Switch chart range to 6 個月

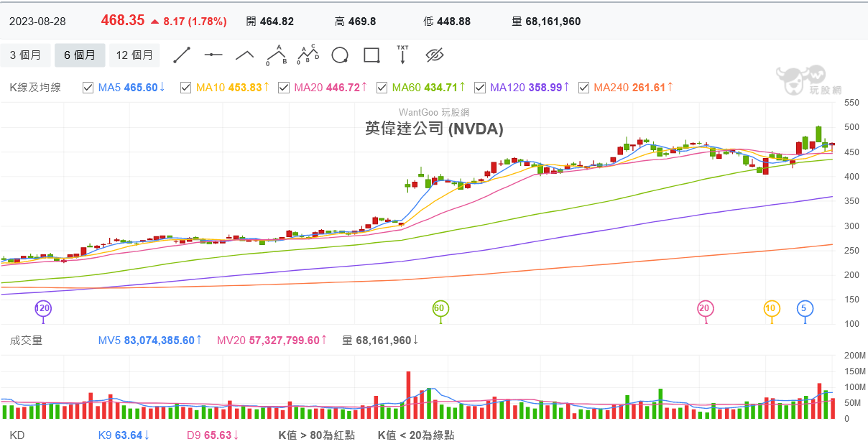coord(79,55)
